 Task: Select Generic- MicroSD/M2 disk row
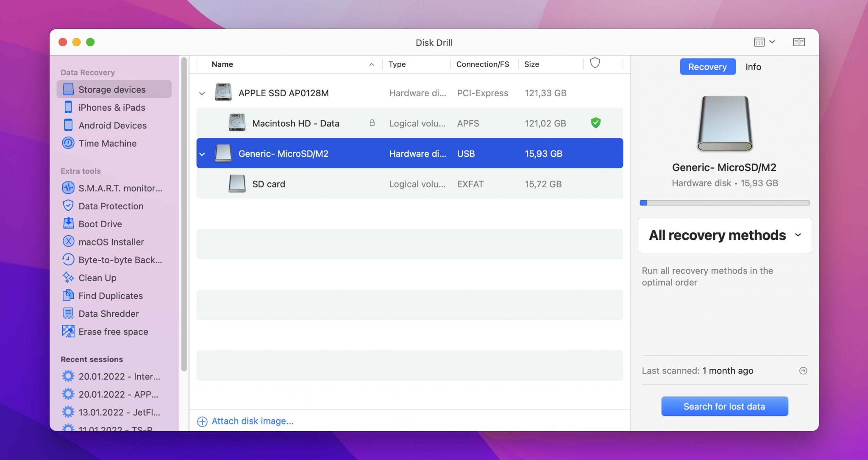point(409,153)
